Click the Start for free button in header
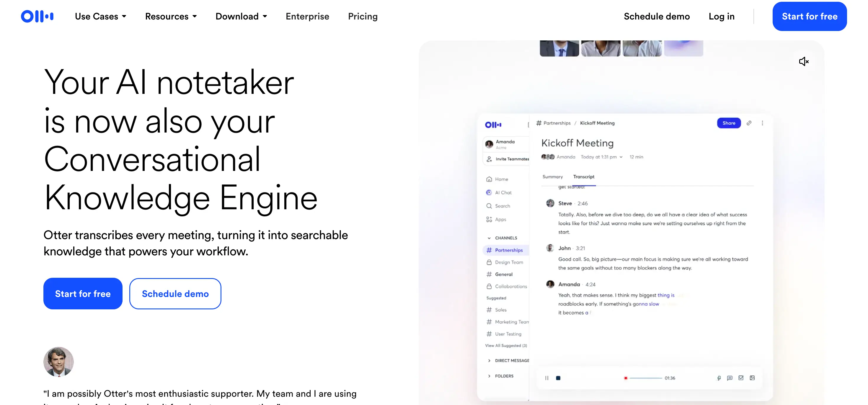This screenshot has width=868, height=405. pyautogui.click(x=809, y=16)
